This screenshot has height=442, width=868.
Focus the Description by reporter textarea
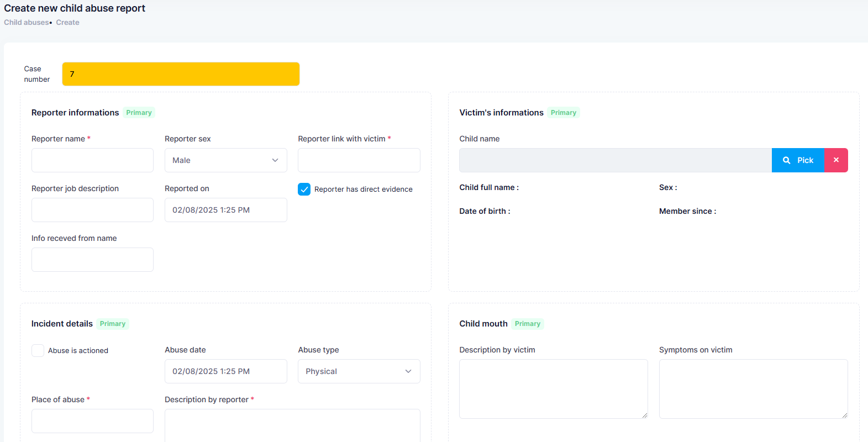coord(292,425)
